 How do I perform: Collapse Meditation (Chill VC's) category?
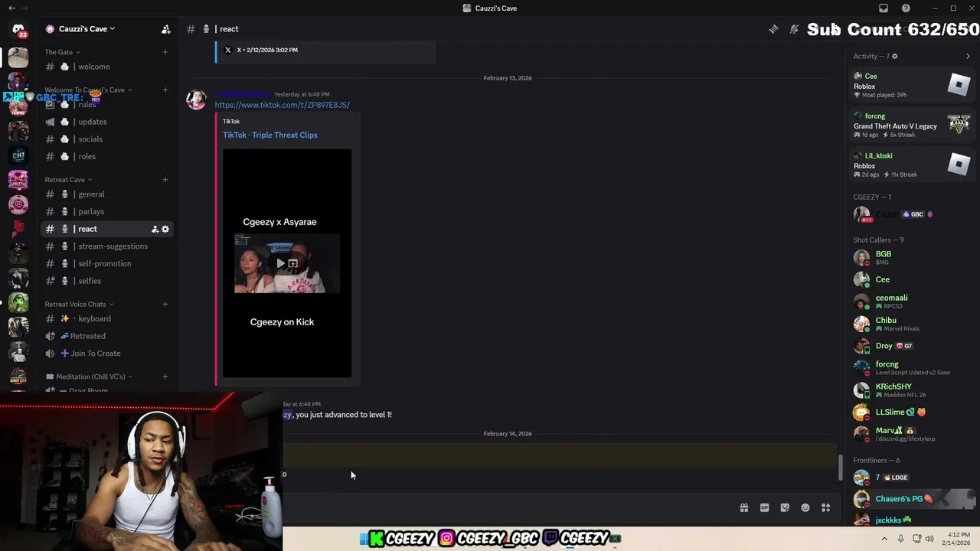89,377
